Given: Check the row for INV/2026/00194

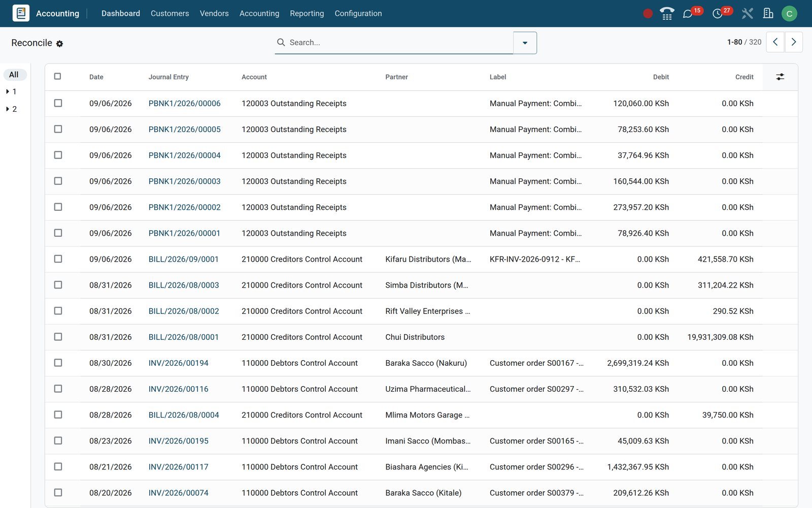Looking at the screenshot, I should 58,363.
